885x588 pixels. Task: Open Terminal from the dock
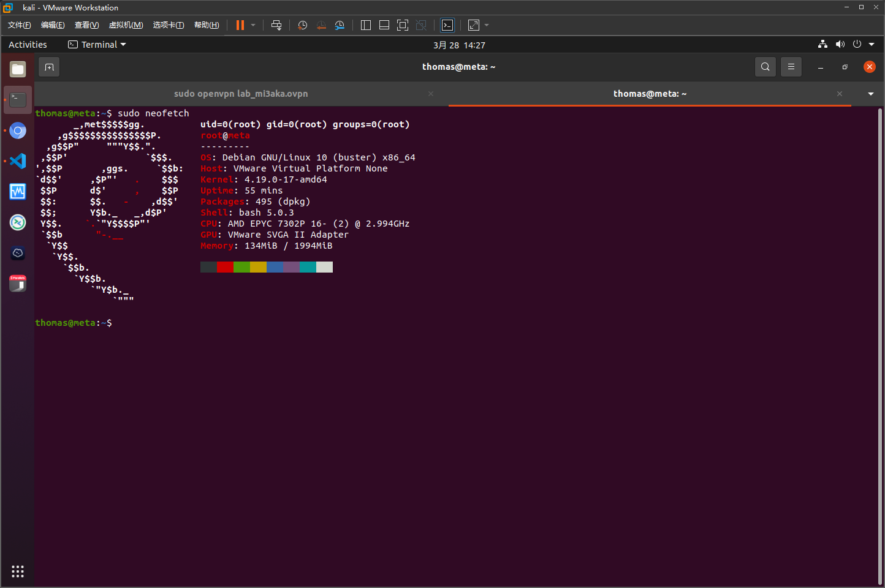pyautogui.click(x=18, y=100)
